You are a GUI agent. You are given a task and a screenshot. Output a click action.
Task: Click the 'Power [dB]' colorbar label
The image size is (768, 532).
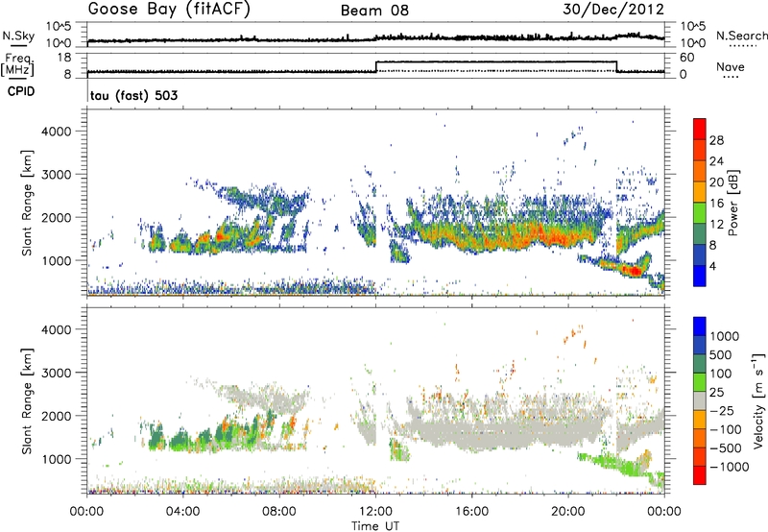pos(733,203)
